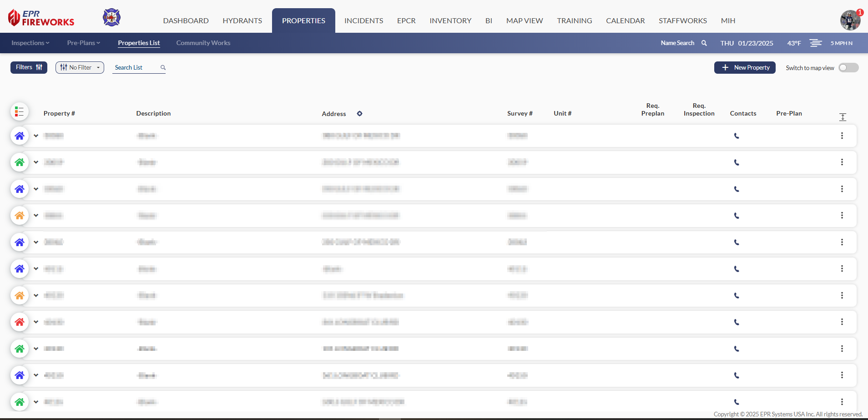
Task: Click the red house icon in property list
Action: (20, 322)
